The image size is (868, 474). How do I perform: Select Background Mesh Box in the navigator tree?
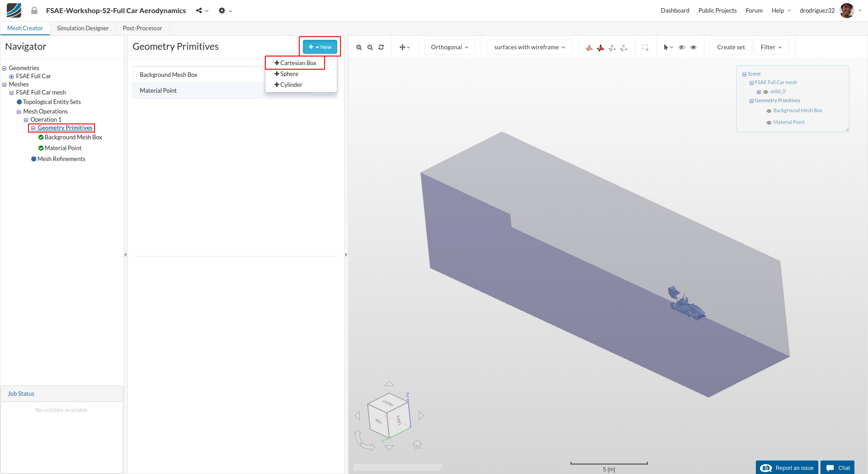coord(73,137)
